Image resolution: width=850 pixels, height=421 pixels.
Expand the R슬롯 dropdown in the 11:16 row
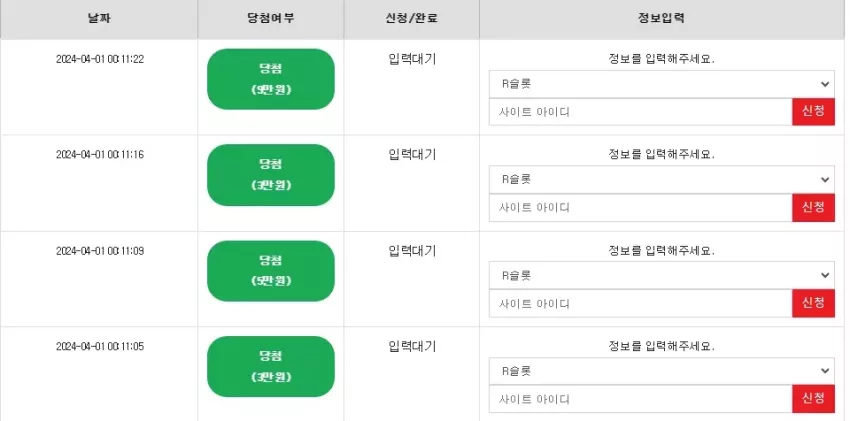point(661,179)
